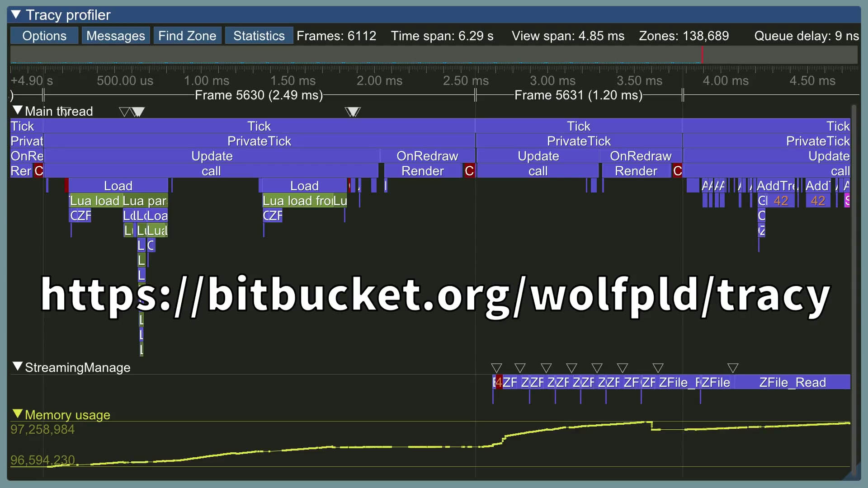Click the OnRedraw zone in Frame 5630
Viewport: 868px width, 488px height.
pos(427,156)
